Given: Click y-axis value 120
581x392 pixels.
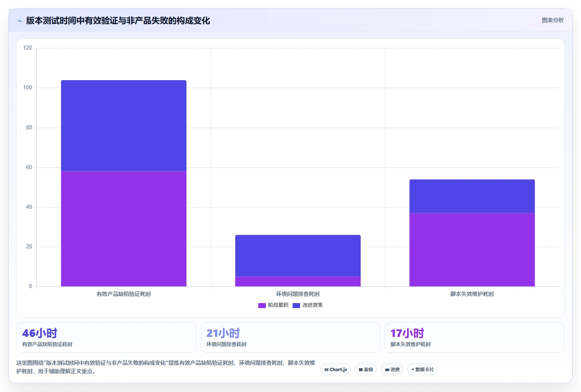Looking at the screenshot, I should (x=28, y=48).
